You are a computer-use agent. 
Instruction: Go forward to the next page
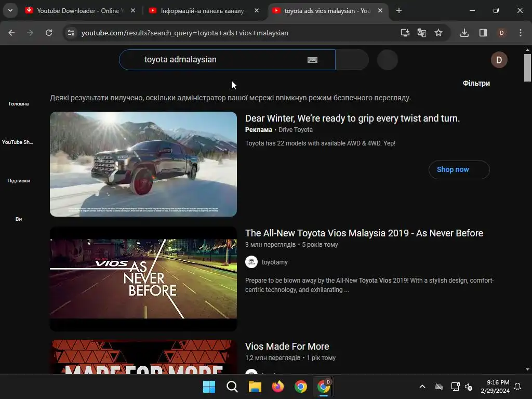click(30, 33)
